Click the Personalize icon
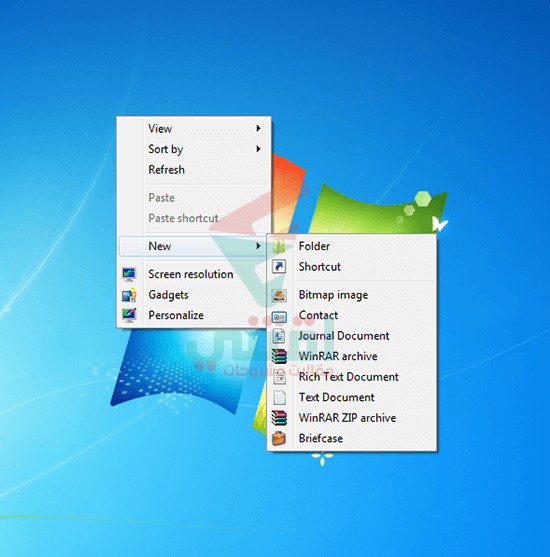 coord(129,315)
